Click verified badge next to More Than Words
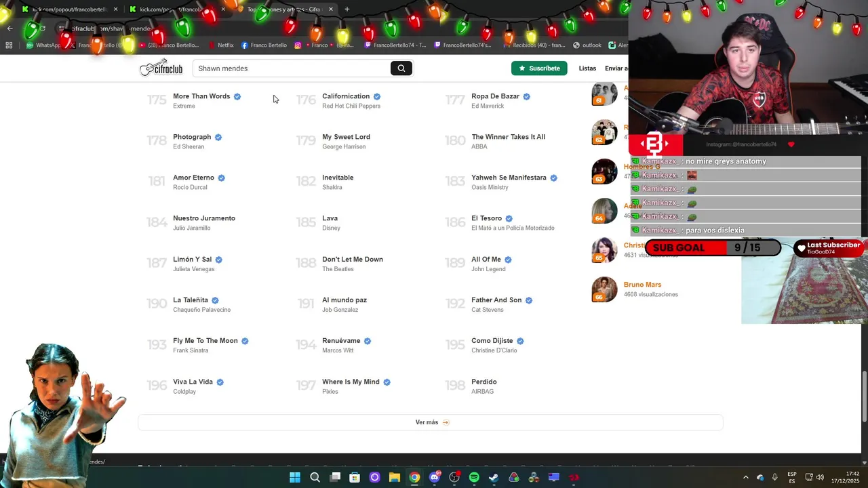Image resolution: width=868 pixels, height=488 pixels. 237,96
